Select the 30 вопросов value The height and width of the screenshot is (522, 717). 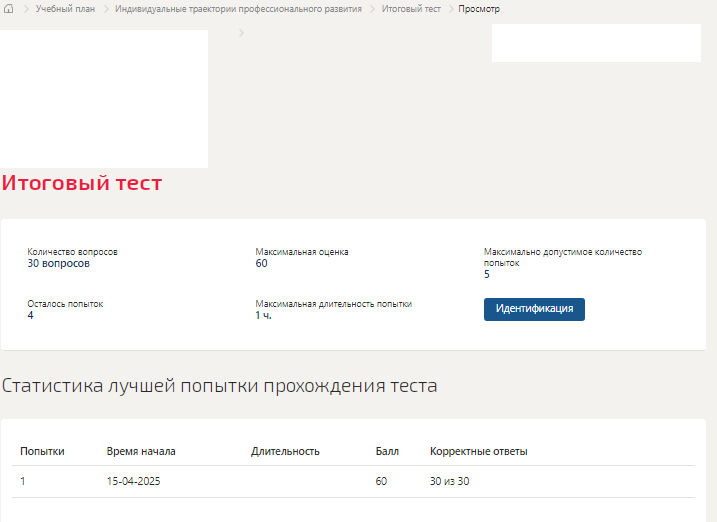point(59,263)
